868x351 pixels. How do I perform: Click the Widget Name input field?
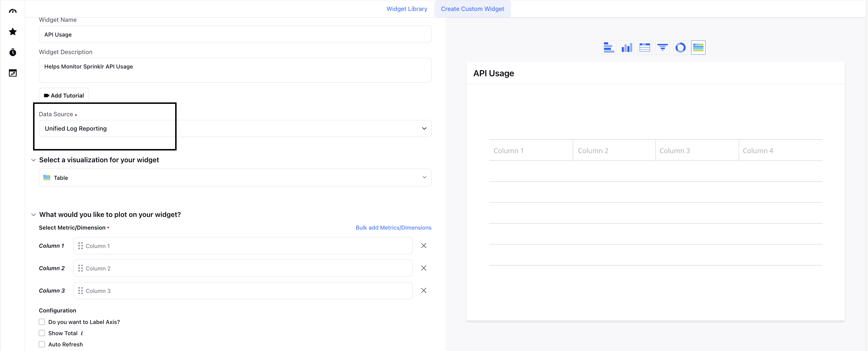[235, 35]
